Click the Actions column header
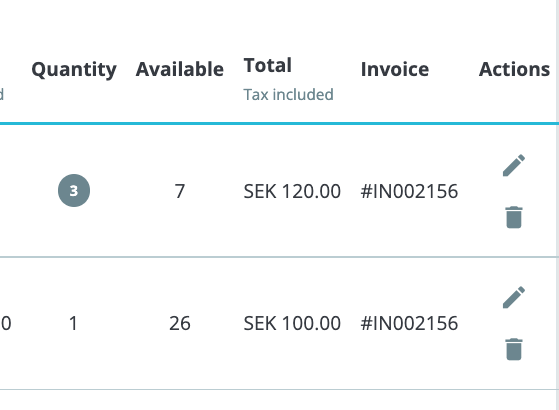This screenshot has width=559, height=410. click(514, 69)
